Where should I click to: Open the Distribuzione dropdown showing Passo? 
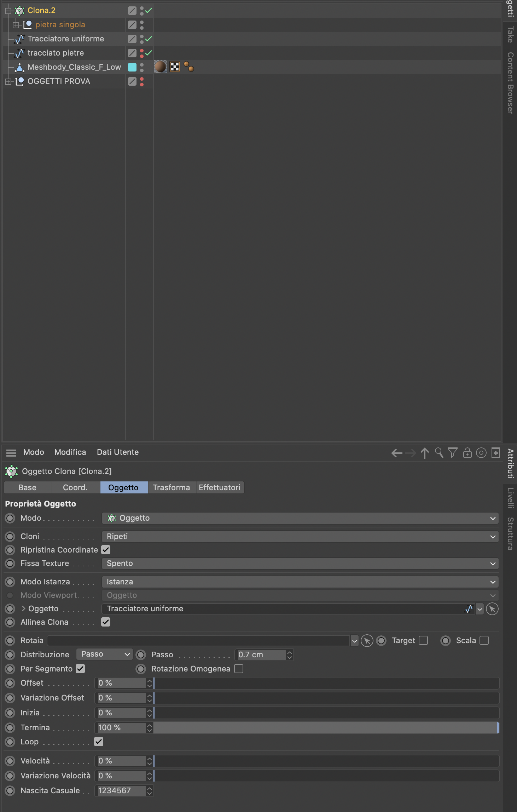tap(104, 654)
